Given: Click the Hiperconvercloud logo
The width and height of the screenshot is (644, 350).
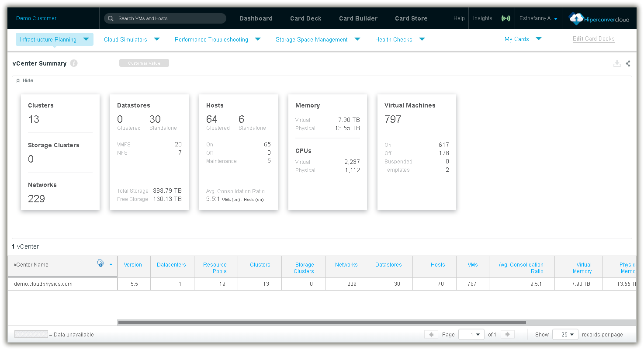Looking at the screenshot, I should (599, 18).
